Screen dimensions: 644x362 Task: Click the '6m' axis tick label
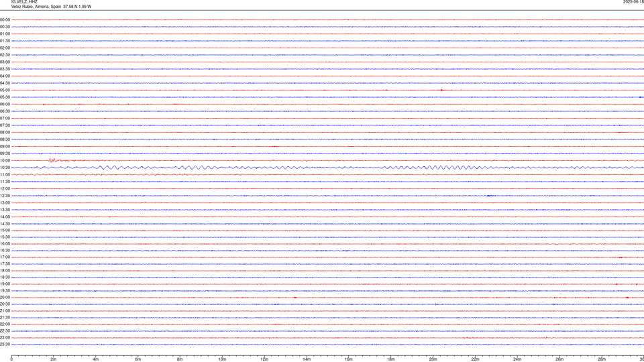[x=138, y=359]
